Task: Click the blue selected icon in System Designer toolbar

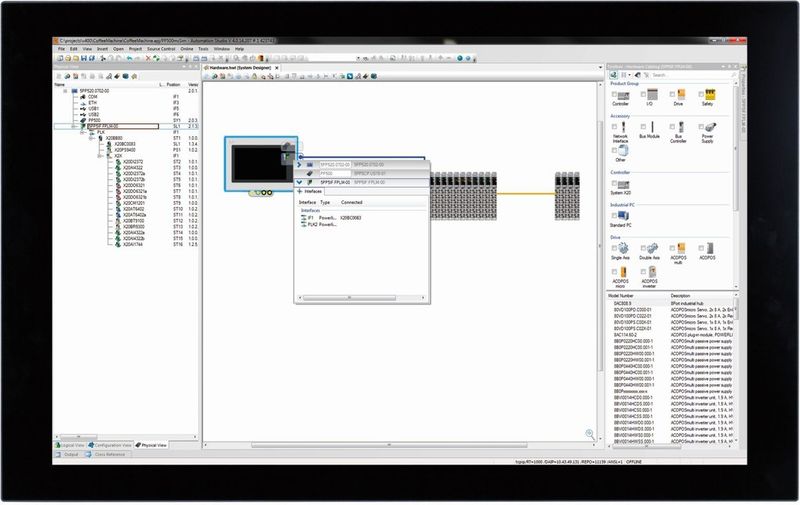Action: (350, 77)
